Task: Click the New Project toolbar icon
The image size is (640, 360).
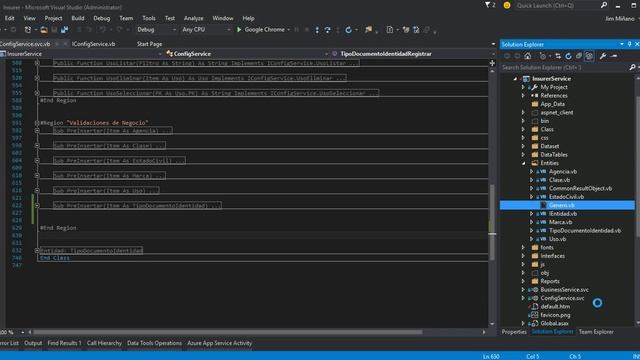Action: (27, 30)
